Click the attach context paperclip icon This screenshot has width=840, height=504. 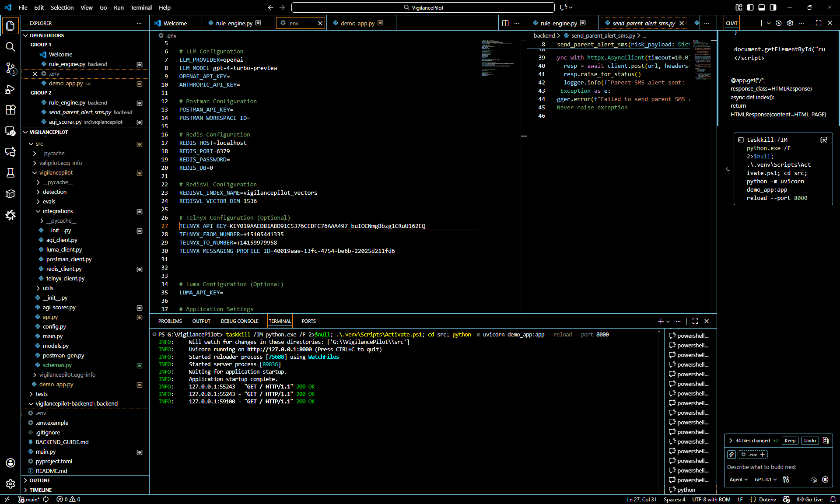coord(731,455)
